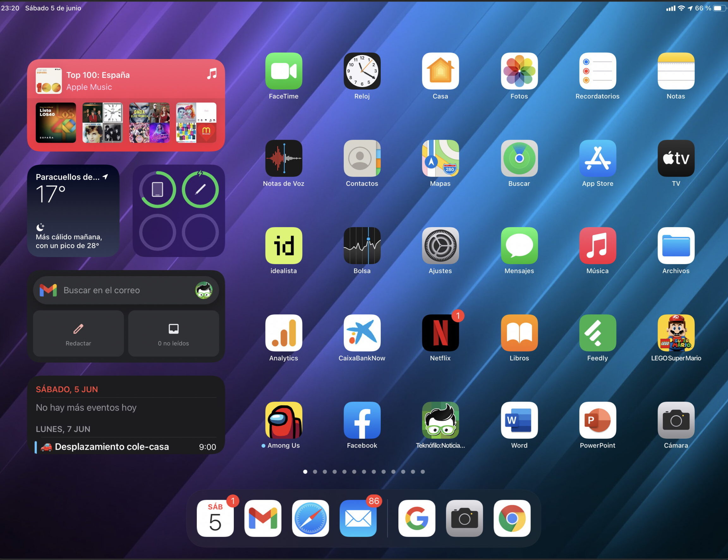Open the 0 no leídos inbox button

[174, 334]
